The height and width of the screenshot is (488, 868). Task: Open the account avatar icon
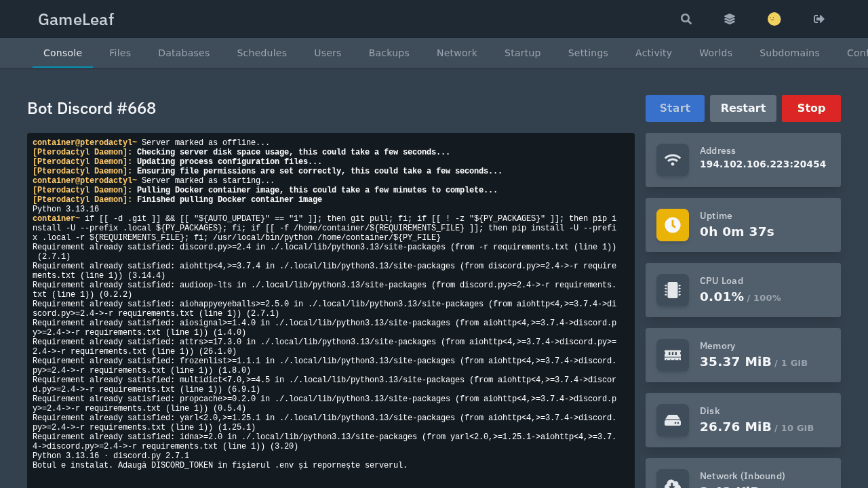click(774, 19)
